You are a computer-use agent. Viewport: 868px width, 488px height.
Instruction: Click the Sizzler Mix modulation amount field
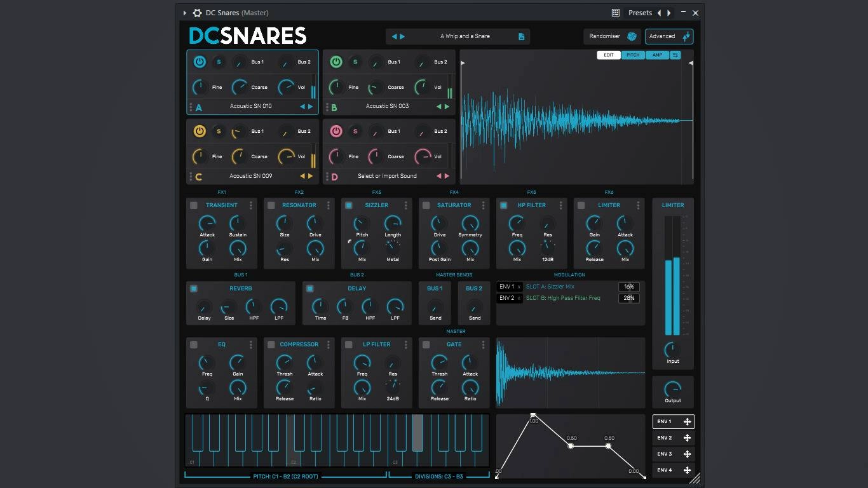click(629, 287)
